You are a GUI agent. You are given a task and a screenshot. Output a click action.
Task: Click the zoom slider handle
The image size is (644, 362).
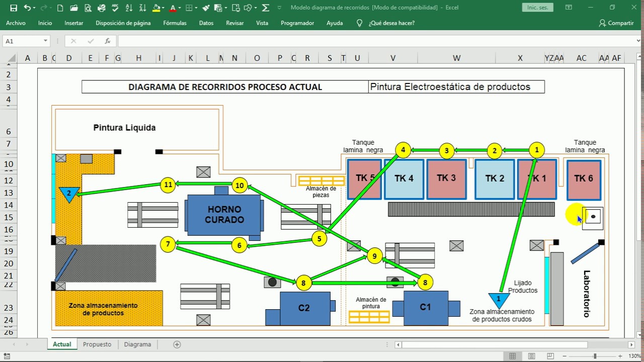point(595,356)
